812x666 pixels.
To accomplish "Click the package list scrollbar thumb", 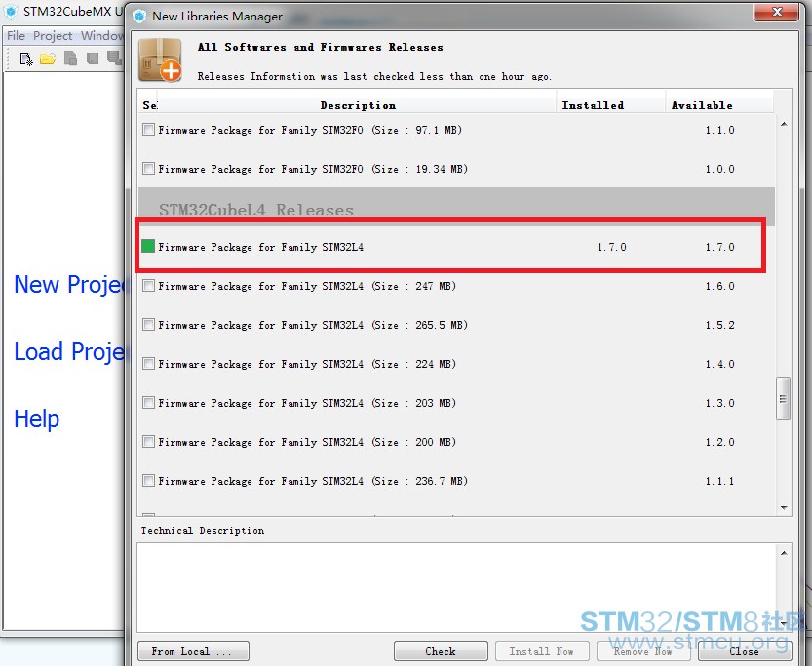I will click(783, 399).
